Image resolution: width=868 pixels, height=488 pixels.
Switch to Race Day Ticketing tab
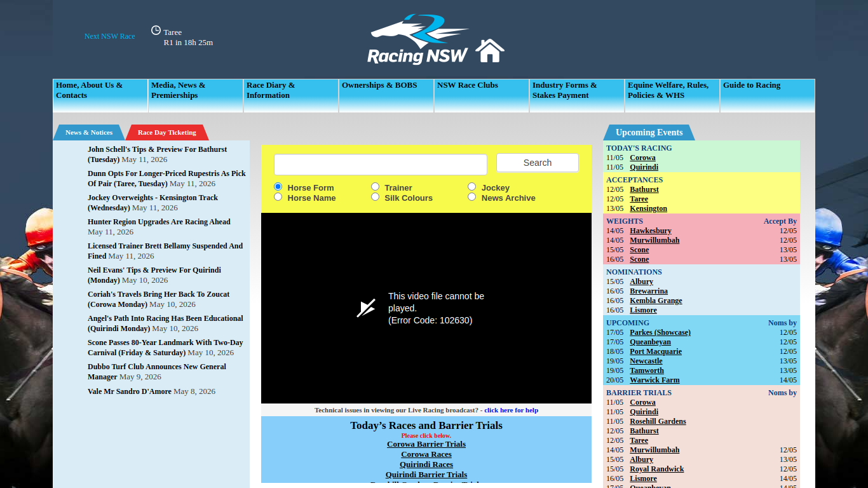(x=167, y=132)
